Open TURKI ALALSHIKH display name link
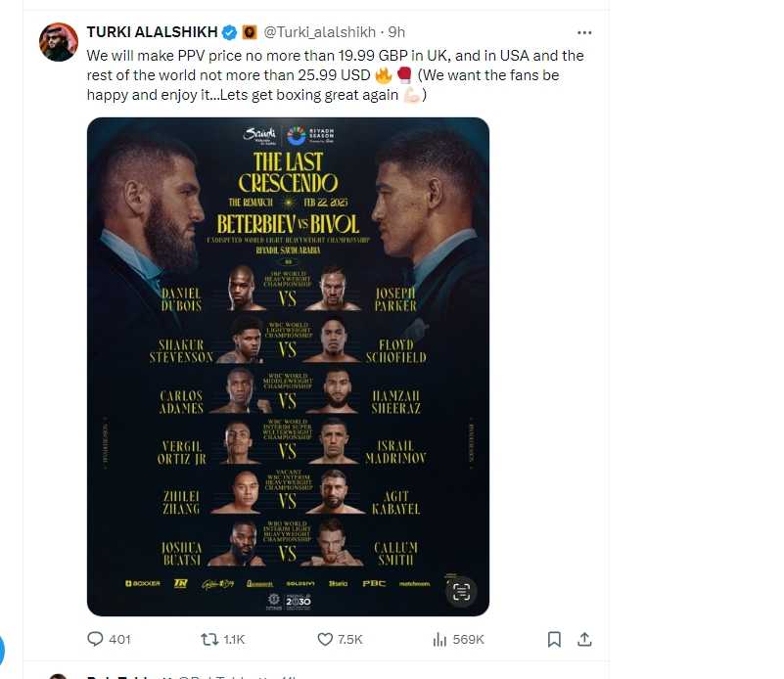This screenshot has width=784, height=679. coord(152,32)
